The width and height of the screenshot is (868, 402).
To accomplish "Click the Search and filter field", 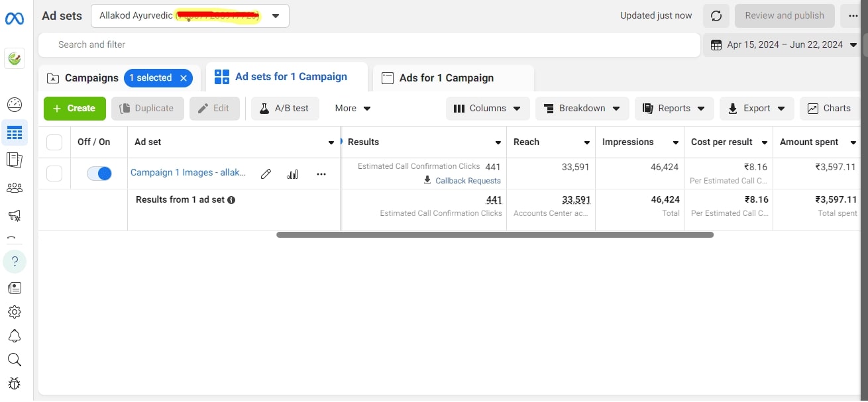I will click(x=370, y=45).
